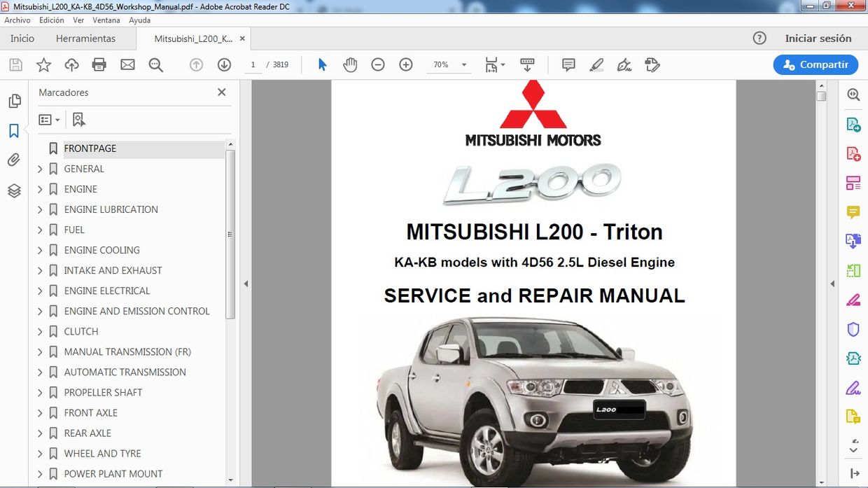Send the file by email
The width and height of the screenshot is (868, 488).
click(x=127, y=65)
